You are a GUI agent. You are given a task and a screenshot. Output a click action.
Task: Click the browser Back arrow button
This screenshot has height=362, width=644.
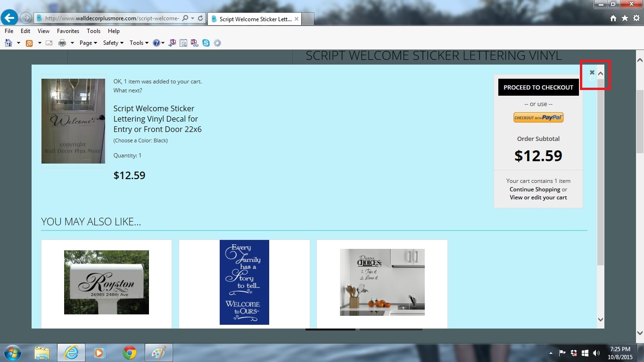click(x=9, y=18)
